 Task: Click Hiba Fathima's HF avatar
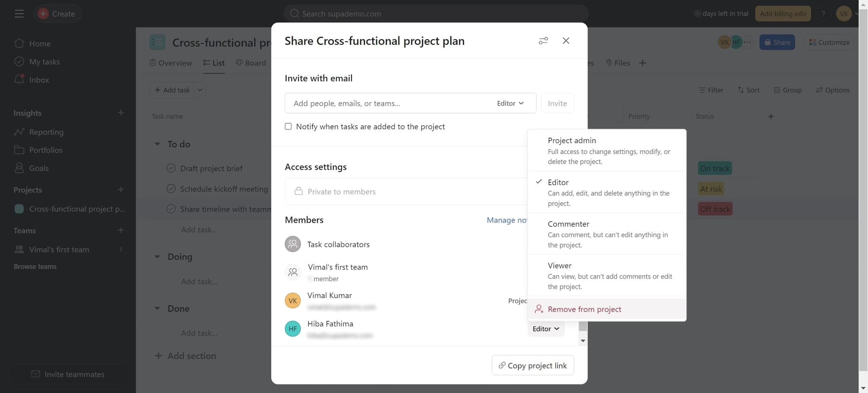[292, 329]
